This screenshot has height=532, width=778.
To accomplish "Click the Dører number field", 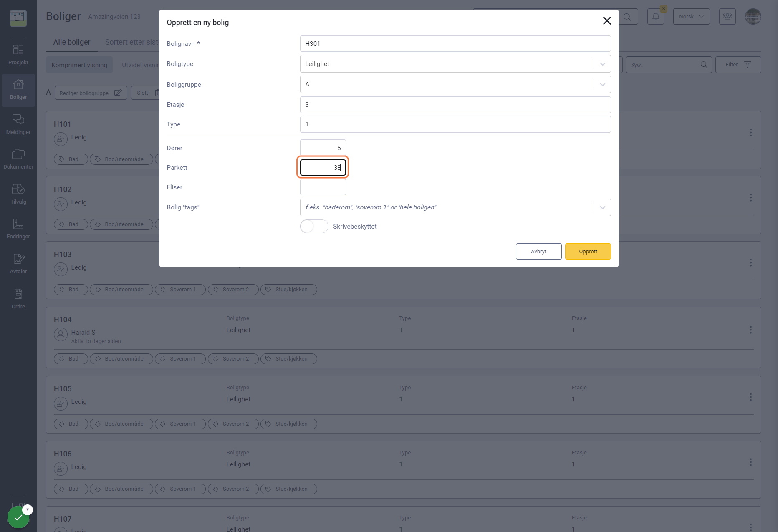I will click(x=323, y=148).
